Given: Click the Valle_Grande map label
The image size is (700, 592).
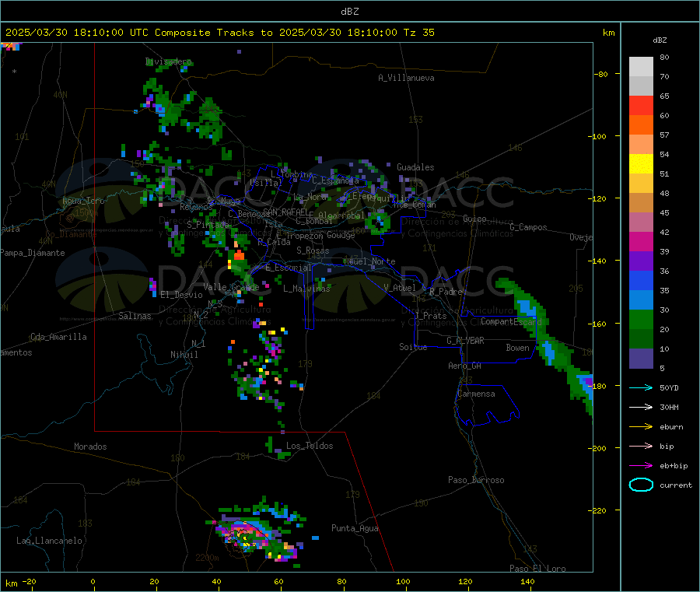Looking at the screenshot, I should click(231, 287).
